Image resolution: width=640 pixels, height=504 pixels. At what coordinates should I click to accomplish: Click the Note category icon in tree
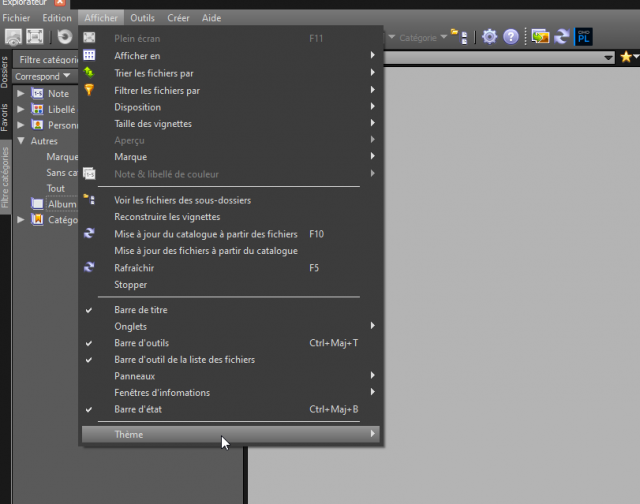pyautogui.click(x=38, y=93)
